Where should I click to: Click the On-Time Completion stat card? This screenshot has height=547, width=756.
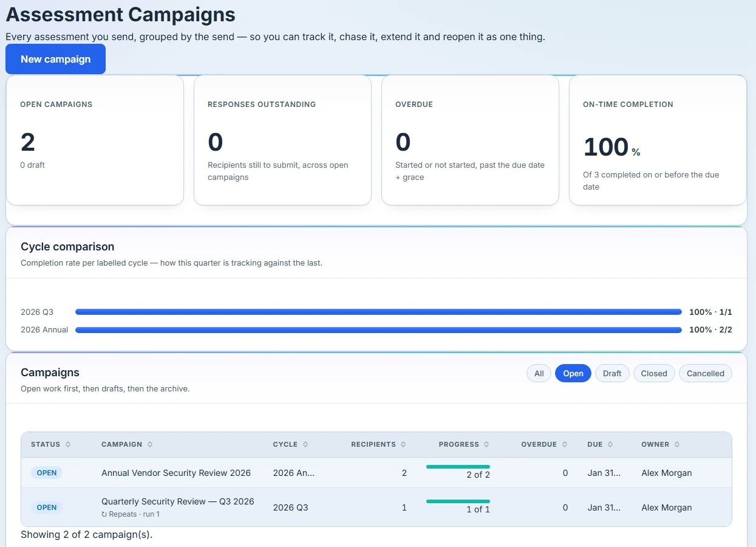658,140
